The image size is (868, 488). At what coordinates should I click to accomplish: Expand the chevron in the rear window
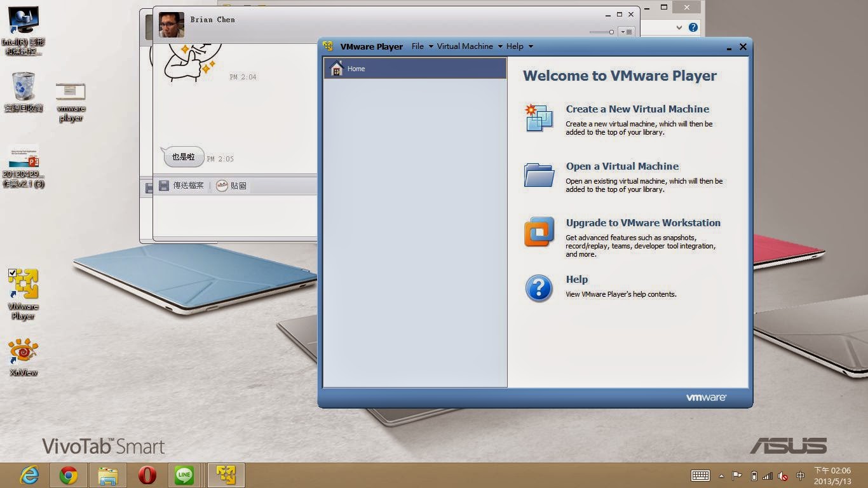point(679,27)
